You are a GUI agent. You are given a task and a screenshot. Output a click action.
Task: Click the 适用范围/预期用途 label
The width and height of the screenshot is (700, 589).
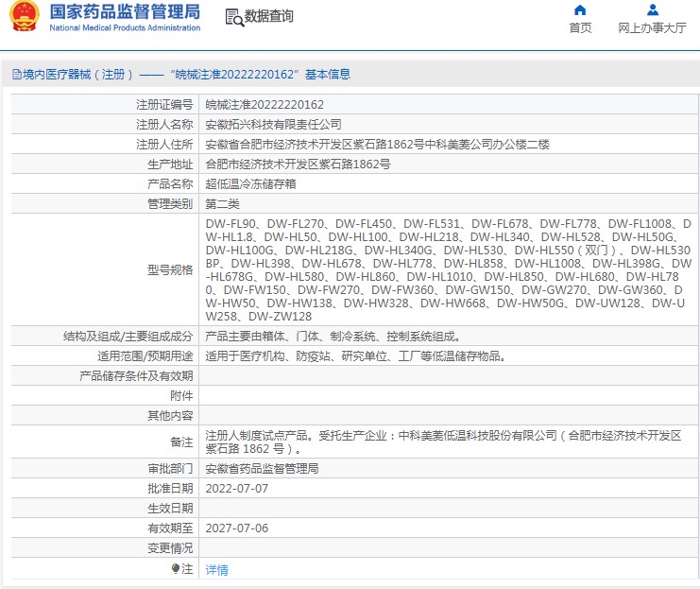tap(145, 356)
